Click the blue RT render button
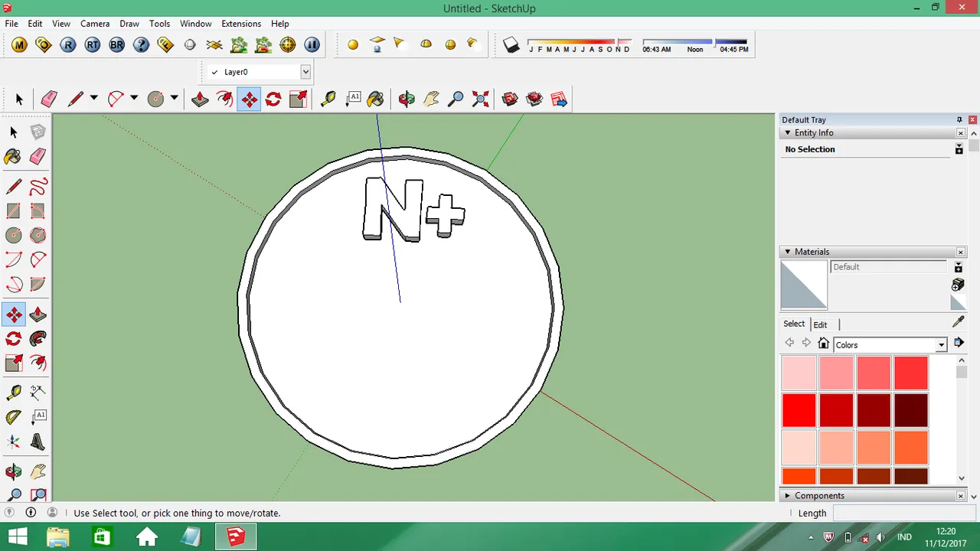The image size is (980, 551). pos(93,45)
